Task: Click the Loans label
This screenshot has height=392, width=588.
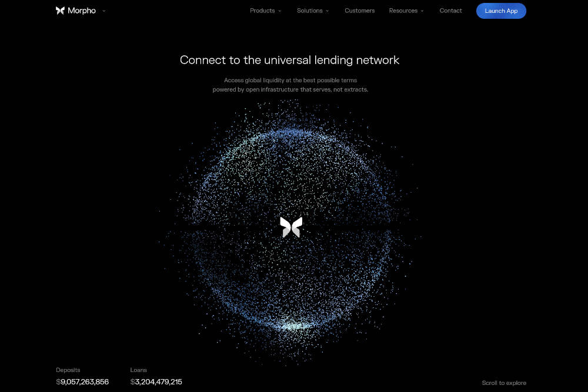Action: [x=138, y=370]
